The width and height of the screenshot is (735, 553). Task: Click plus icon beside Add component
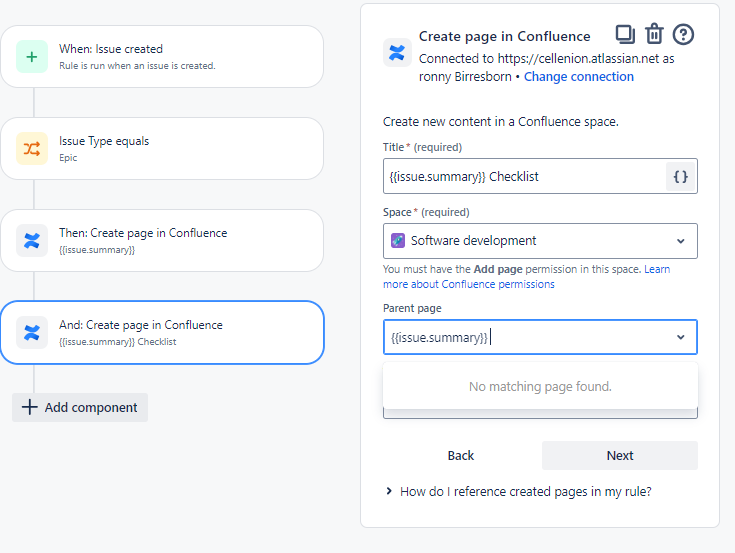[30, 407]
